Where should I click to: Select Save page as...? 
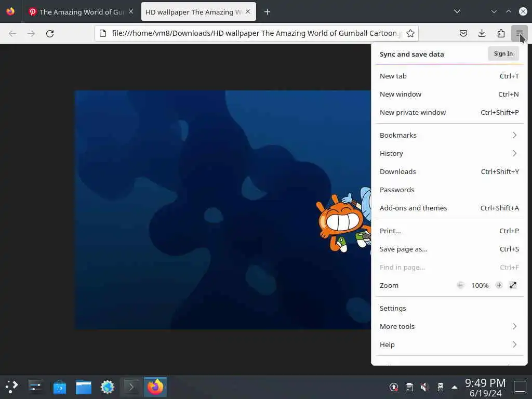[x=449, y=249]
